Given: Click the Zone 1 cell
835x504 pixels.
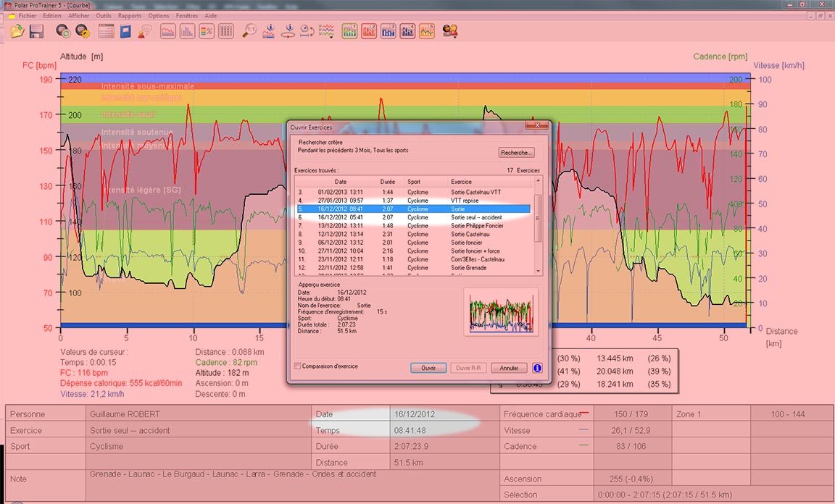Looking at the screenshot, I should point(711,414).
